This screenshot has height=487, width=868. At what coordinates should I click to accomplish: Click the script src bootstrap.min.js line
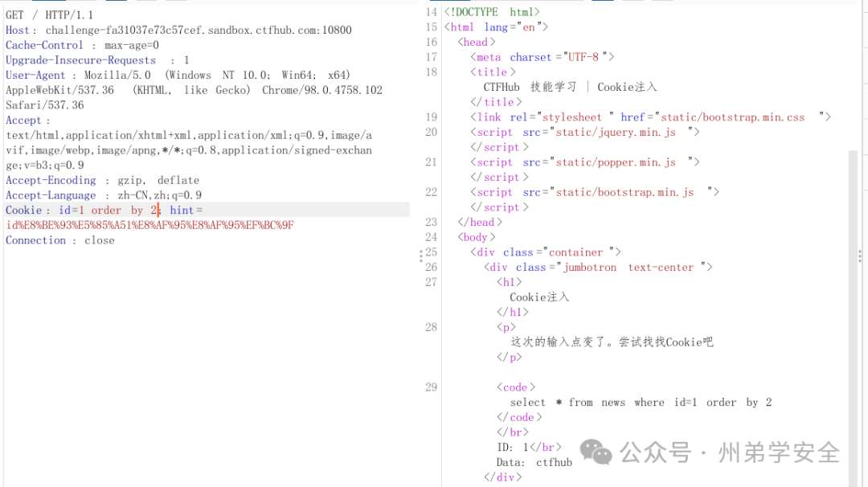tap(595, 191)
